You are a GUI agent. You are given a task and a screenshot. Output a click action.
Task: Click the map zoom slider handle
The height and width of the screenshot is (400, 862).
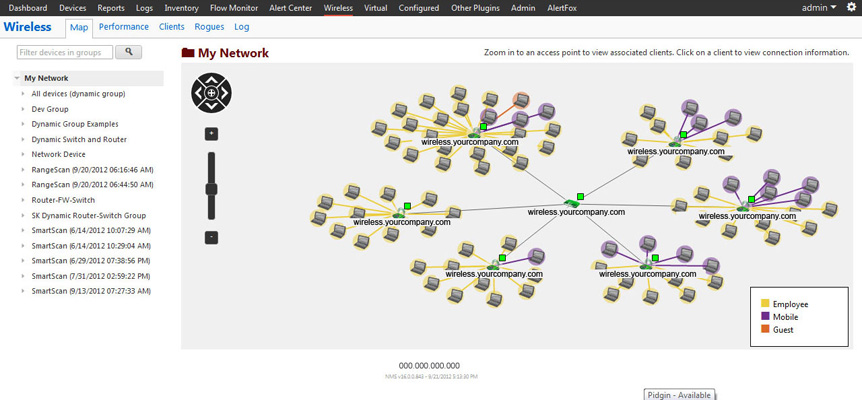211,189
